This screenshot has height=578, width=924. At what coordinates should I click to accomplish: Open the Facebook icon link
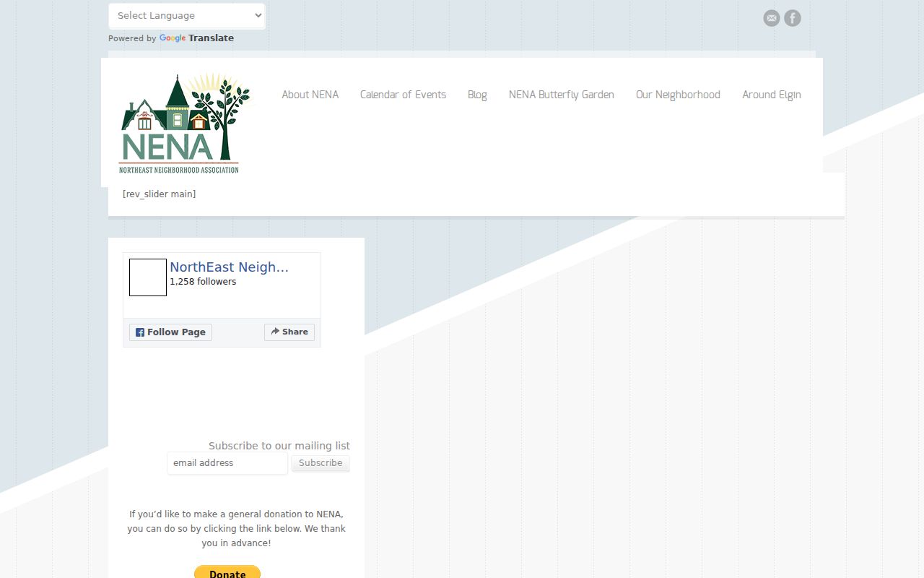793,18
